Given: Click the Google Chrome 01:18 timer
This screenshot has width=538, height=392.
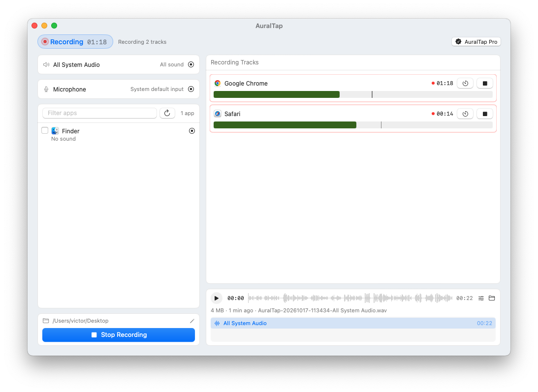Looking at the screenshot, I should (444, 83).
